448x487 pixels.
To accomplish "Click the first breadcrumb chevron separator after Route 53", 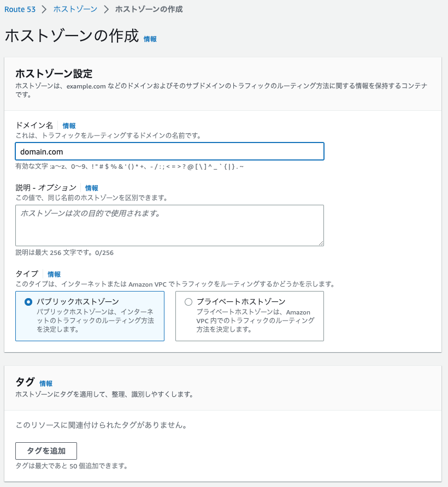I will point(44,9).
